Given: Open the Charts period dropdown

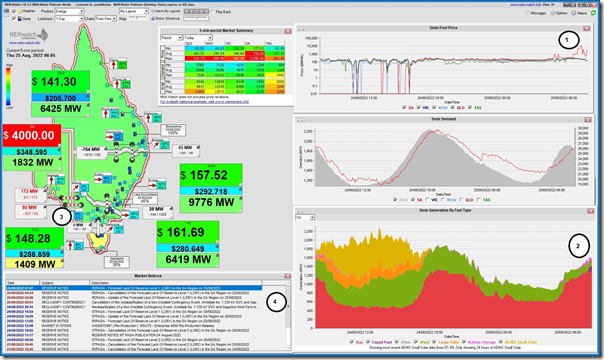Looking at the screenshot, I should pos(106,18).
